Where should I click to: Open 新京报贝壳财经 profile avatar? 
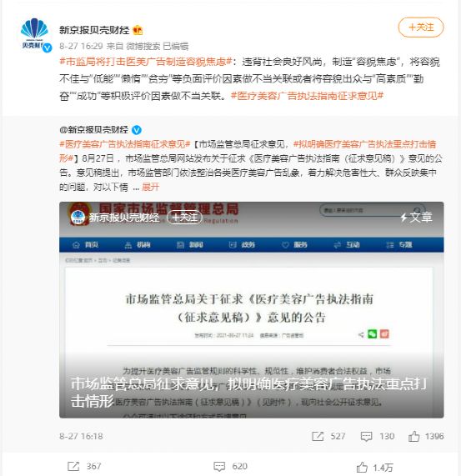tap(35, 33)
